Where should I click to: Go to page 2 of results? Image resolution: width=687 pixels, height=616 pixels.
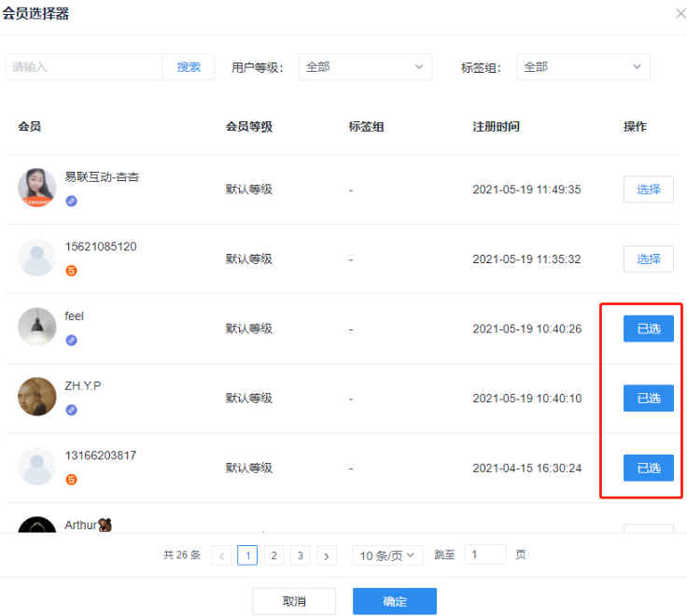click(x=273, y=555)
